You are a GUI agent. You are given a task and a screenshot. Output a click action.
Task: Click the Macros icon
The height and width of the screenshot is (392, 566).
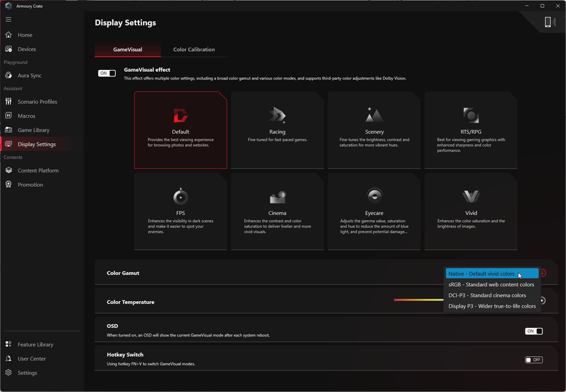point(8,116)
